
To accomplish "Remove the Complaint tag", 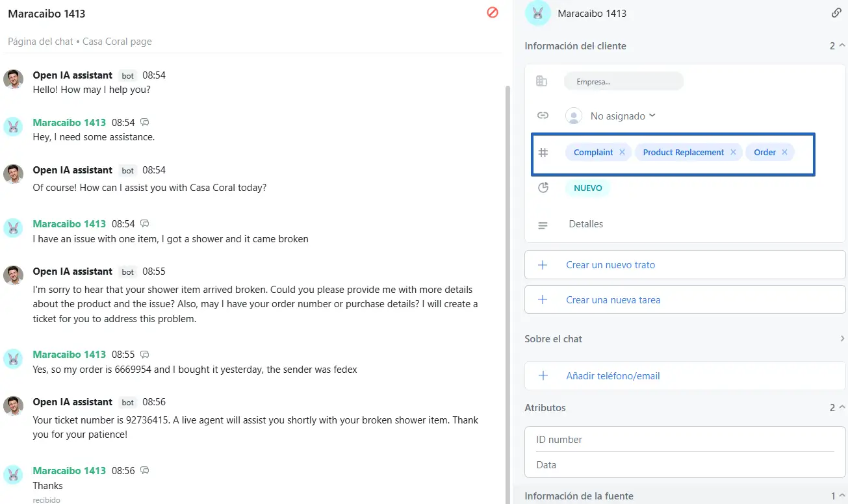I will (x=622, y=152).
